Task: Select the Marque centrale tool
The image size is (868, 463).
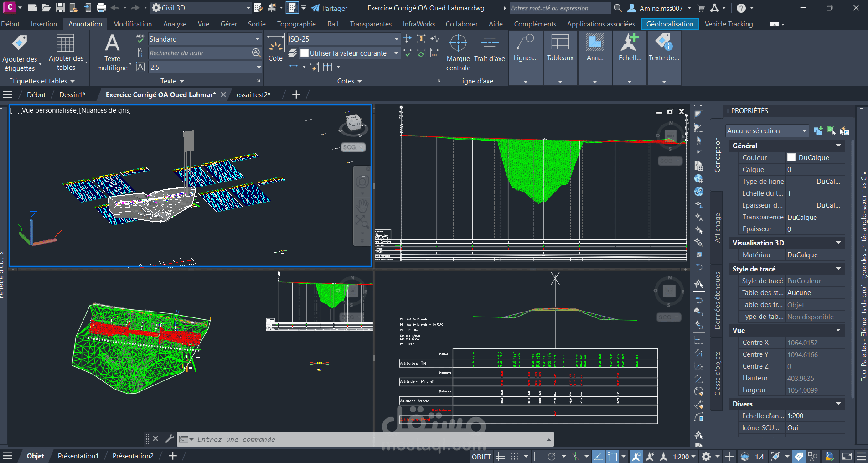Action: pos(458,53)
